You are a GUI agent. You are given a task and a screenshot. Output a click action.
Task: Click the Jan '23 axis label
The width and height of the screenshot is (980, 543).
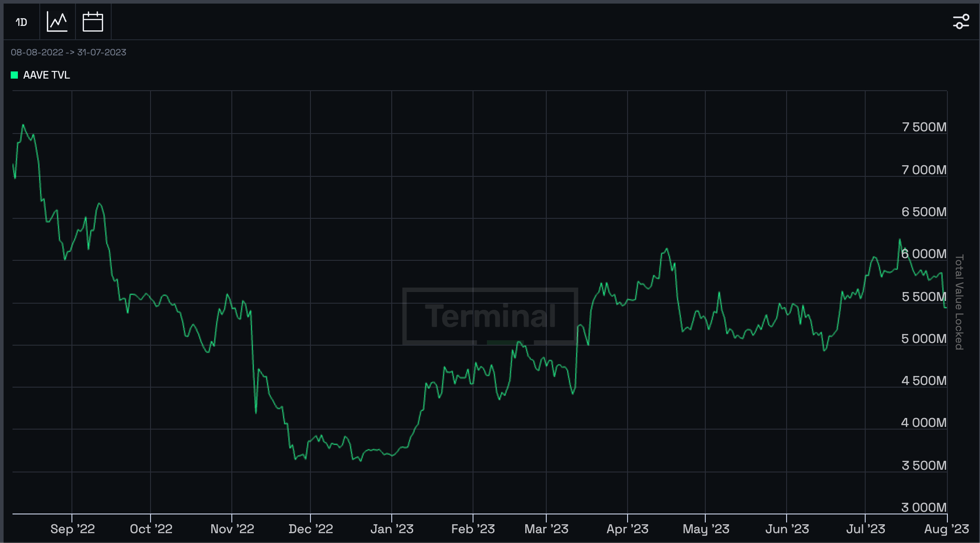click(392, 529)
